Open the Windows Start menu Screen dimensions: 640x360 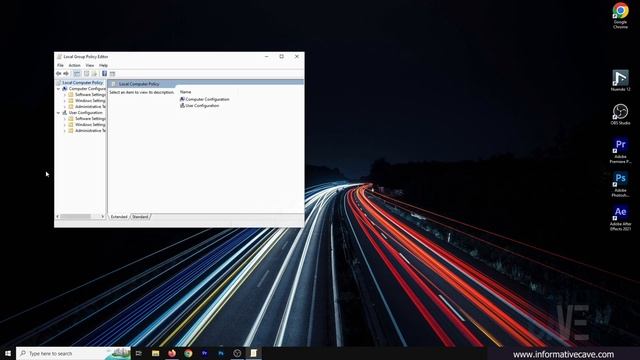[8, 353]
